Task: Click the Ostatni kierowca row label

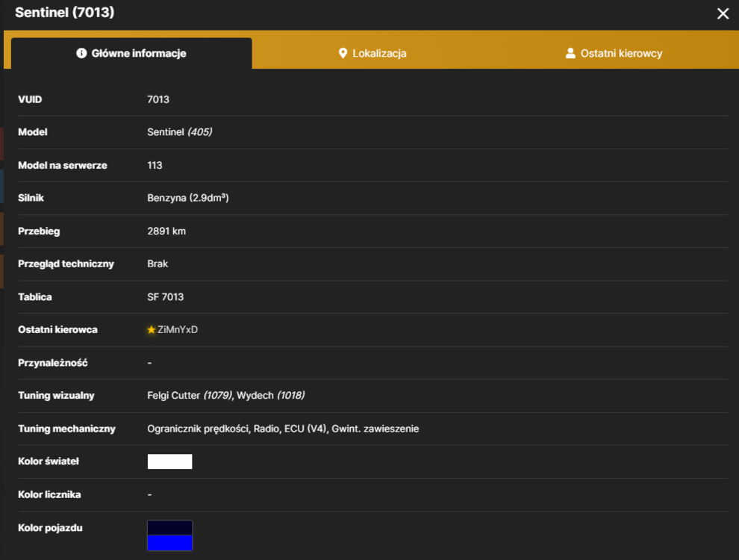Action: pos(57,329)
